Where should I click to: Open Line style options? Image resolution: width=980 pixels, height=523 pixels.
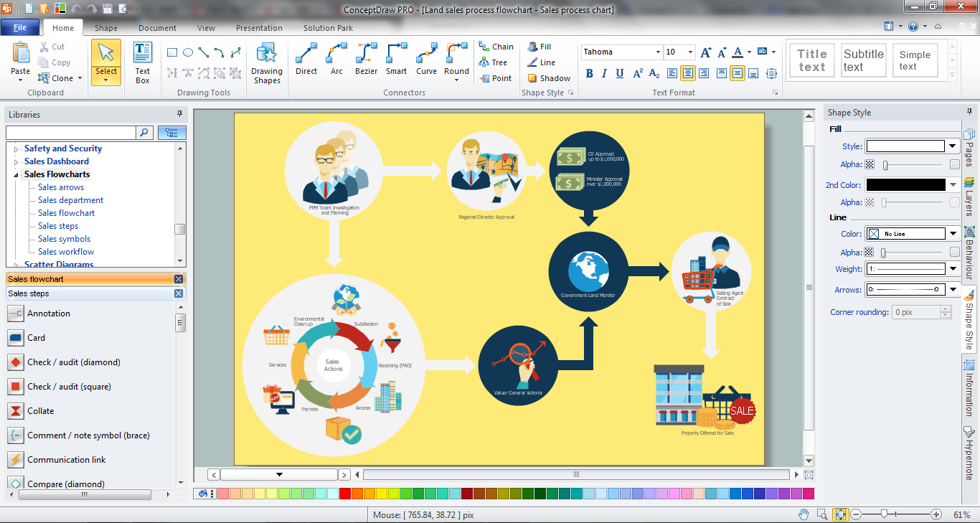[x=541, y=62]
